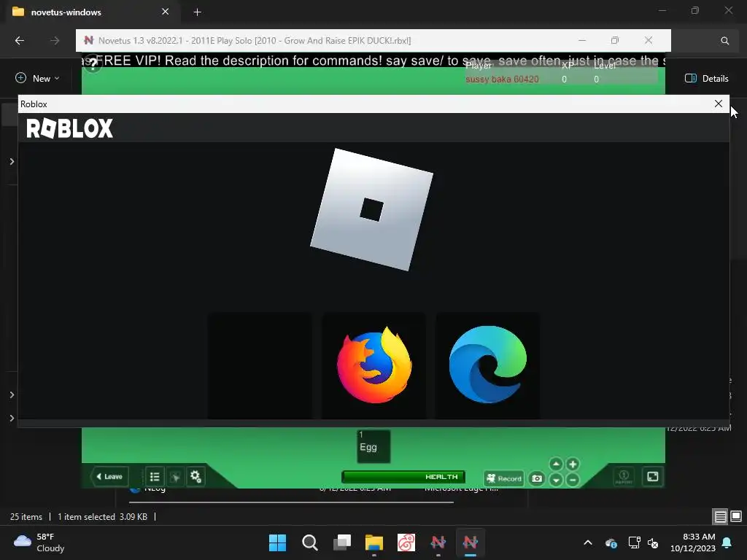Open the clock showing 8:33 AM
Viewport: 747px width, 560px height.
[x=693, y=542]
